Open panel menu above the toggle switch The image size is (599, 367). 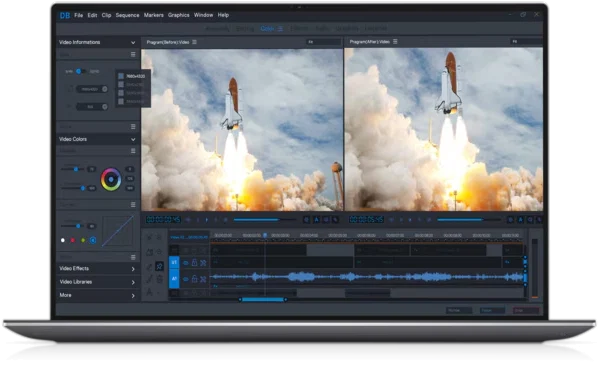pyautogui.click(x=133, y=55)
